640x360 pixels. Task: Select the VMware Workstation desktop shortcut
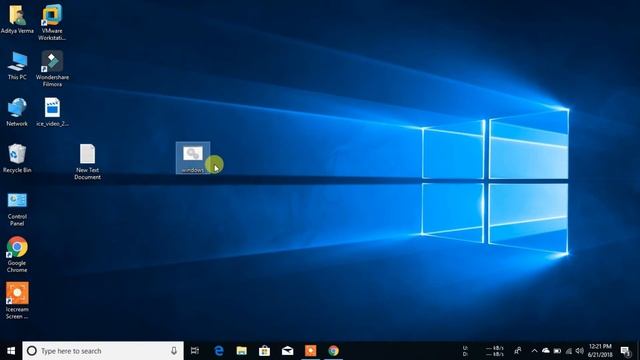[52, 22]
